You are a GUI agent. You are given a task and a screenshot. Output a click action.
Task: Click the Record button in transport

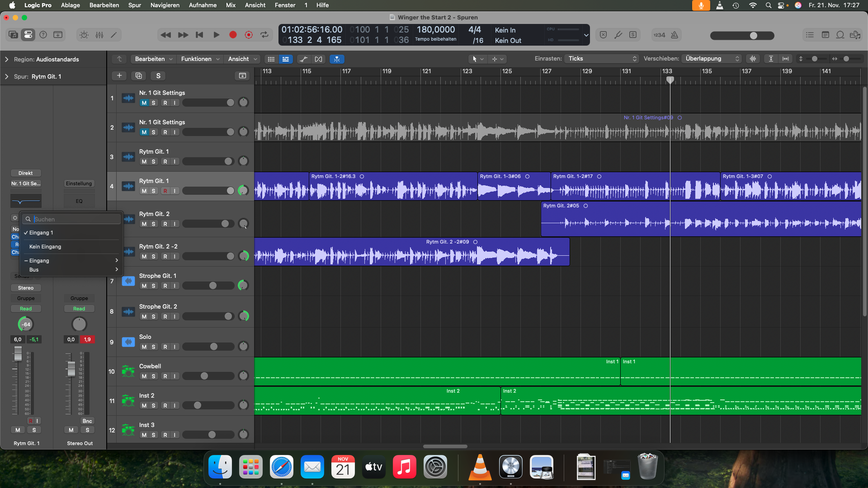coord(233,35)
